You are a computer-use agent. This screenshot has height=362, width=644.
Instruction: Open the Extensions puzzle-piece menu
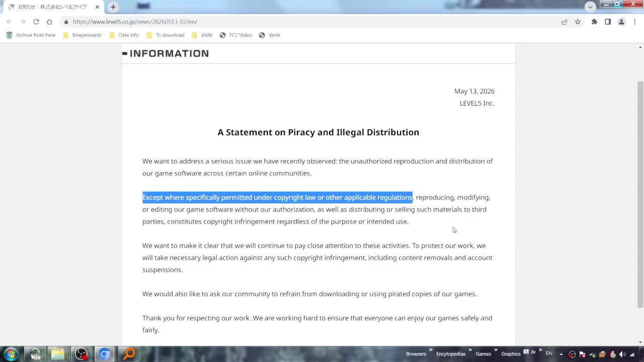pyautogui.click(x=594, y=22)
